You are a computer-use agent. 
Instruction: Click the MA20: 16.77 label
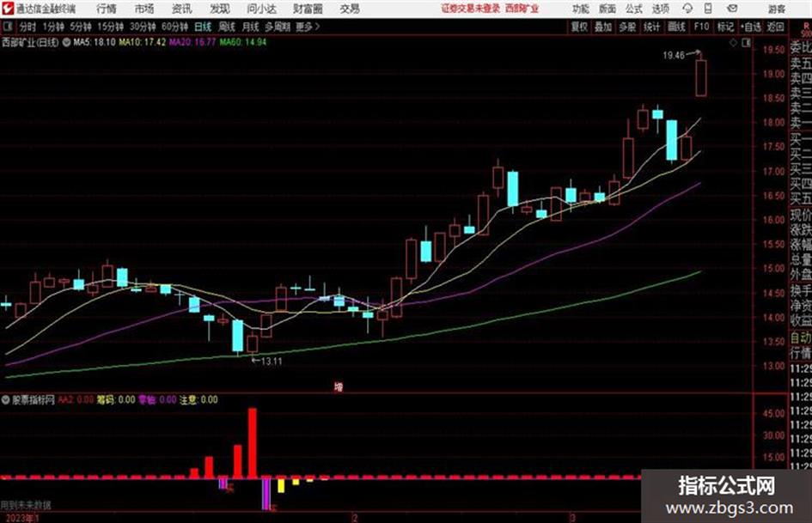click(192, 42)
